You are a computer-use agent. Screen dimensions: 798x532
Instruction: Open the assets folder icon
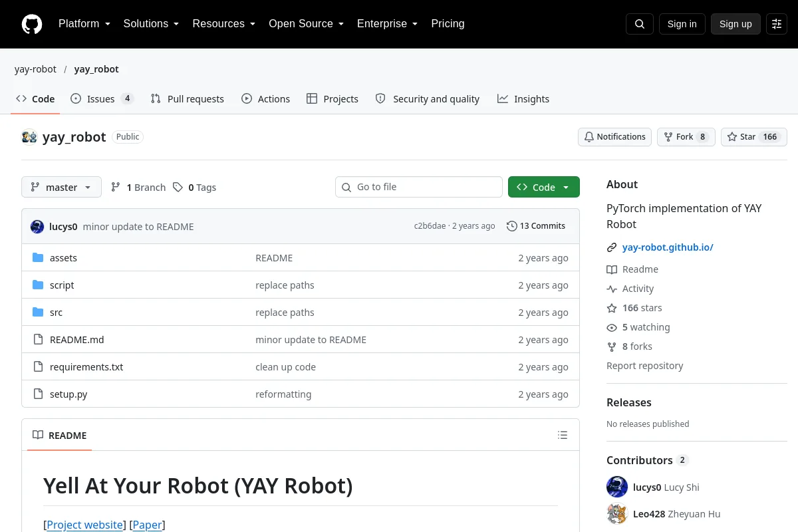pyautogui.click(x=38, y=258)
